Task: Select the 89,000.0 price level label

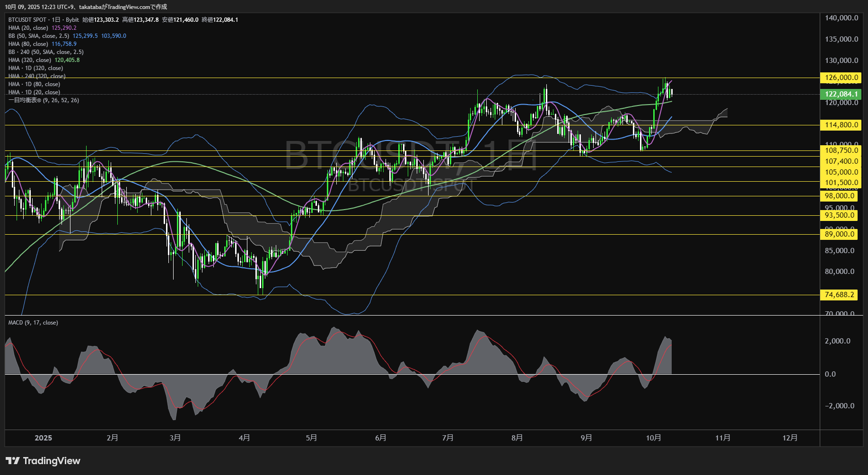Action: pyautogui.click(x=839, y=234)
